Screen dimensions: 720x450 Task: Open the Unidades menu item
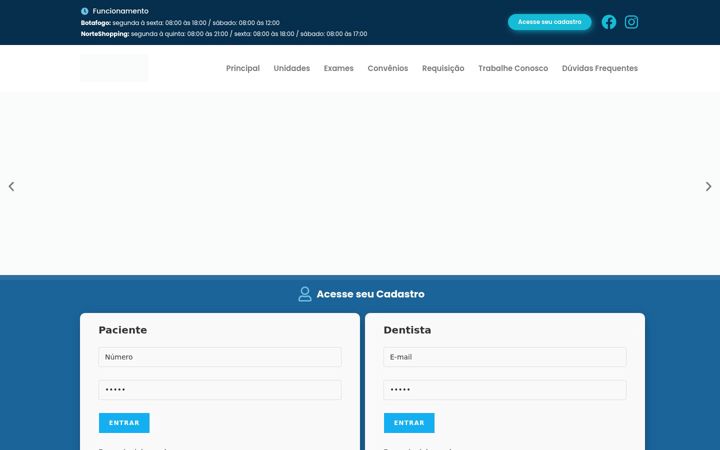[x=292, y=68]
